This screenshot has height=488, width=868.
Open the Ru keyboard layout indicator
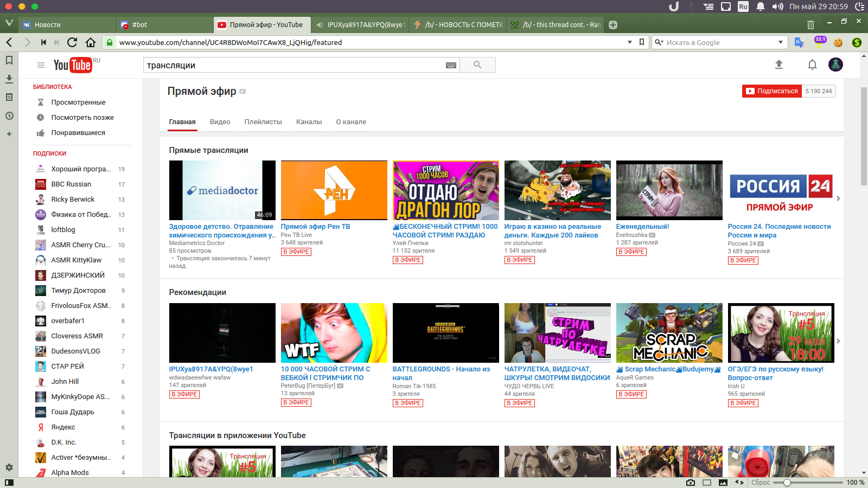click(743, 7)
